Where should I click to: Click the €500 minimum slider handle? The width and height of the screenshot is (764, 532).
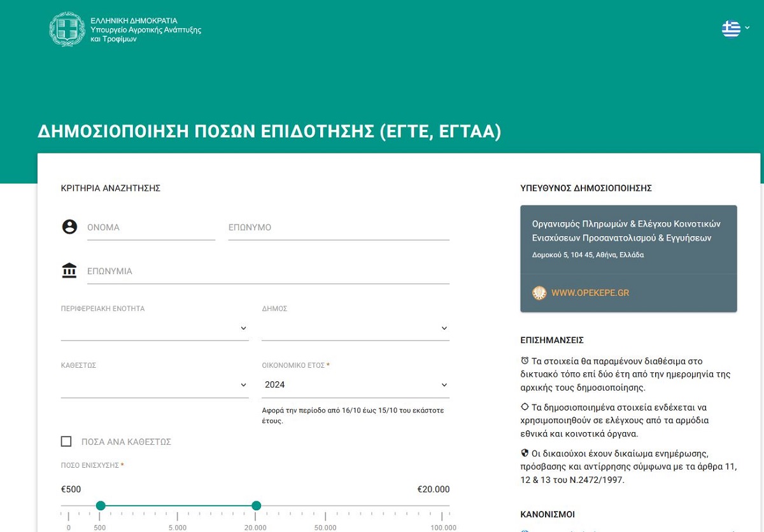tap(100, 506)
